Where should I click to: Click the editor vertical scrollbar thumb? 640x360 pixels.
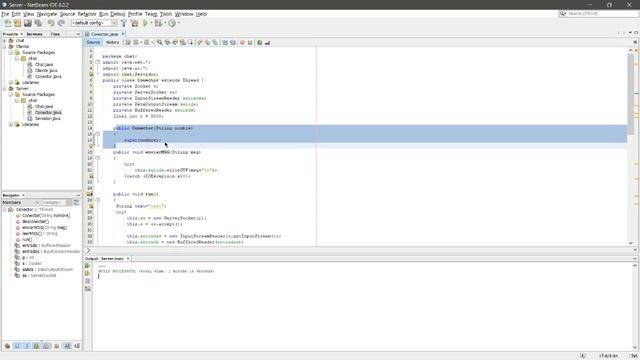[631, 94]
